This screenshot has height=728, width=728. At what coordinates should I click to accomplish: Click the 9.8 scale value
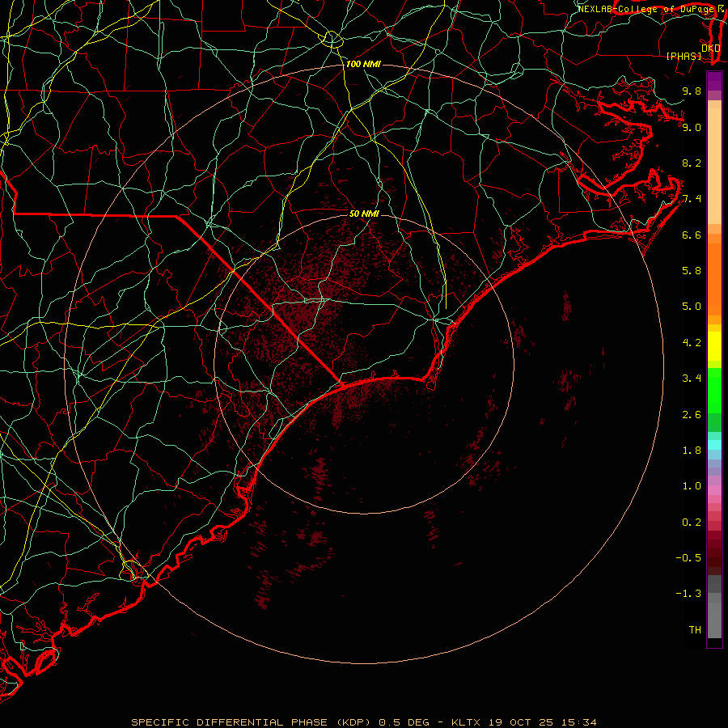[692, 91]
